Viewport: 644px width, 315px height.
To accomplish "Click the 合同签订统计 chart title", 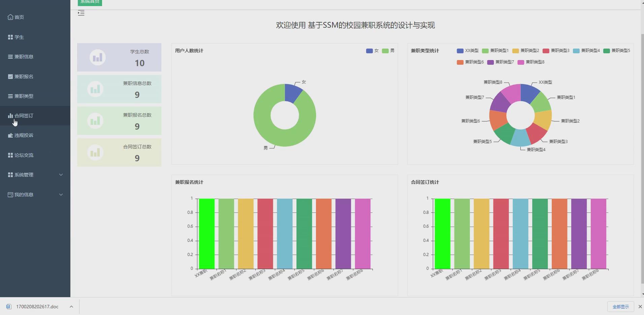I will [425, 182].
